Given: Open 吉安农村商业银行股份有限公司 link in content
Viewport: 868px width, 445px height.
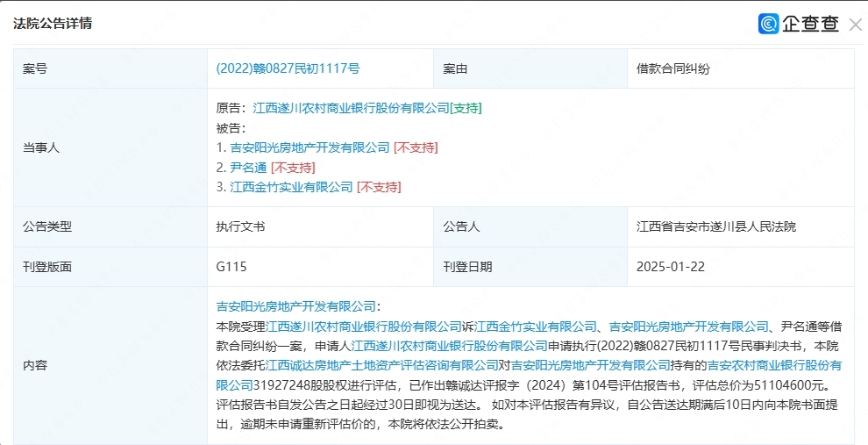Looking at the screenshot, I should [774, 365].
